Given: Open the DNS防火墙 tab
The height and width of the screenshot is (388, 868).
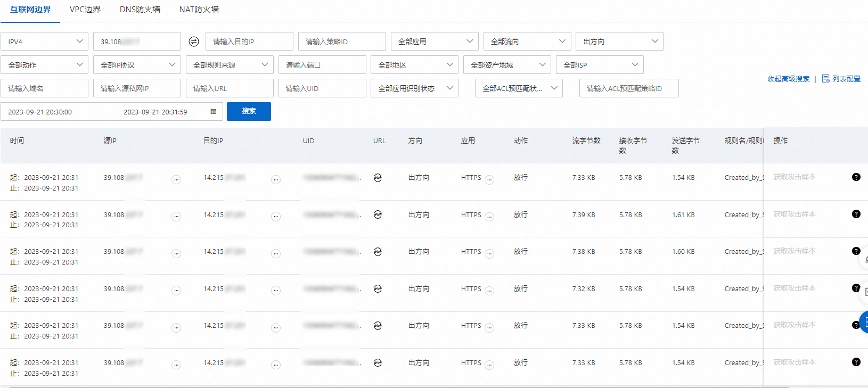Looking at the screenshot, I should 140,10.
